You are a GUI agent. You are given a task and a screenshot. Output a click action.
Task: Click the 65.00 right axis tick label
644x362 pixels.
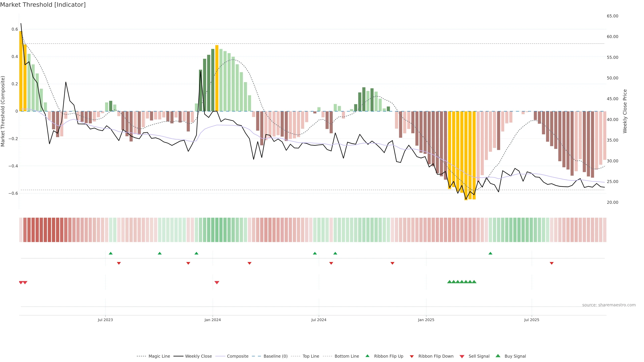tap(612, 16)
